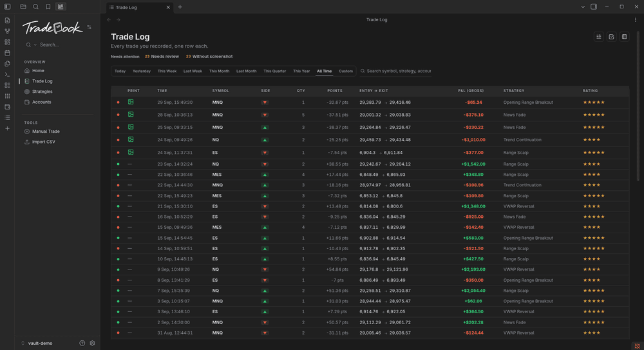The width and height of the screenshot is (644, 350).
Task: Sort by the STRATEGY column header
Action: (514, 90)
